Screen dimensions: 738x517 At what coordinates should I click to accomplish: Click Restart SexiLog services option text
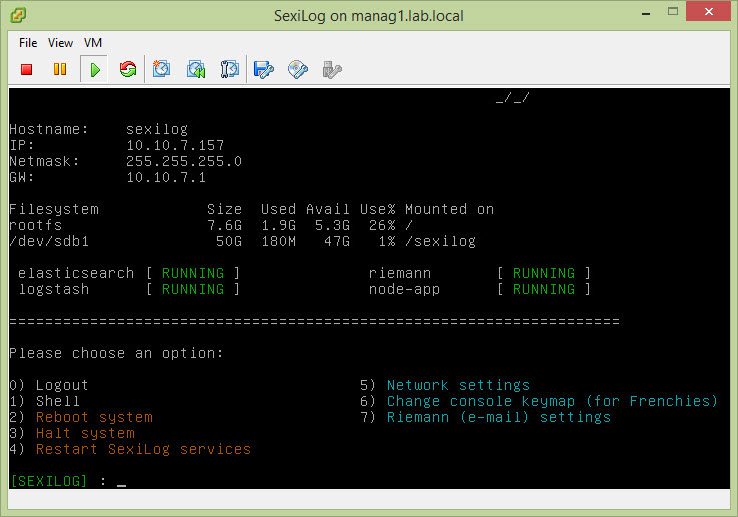tap(144, 449)
